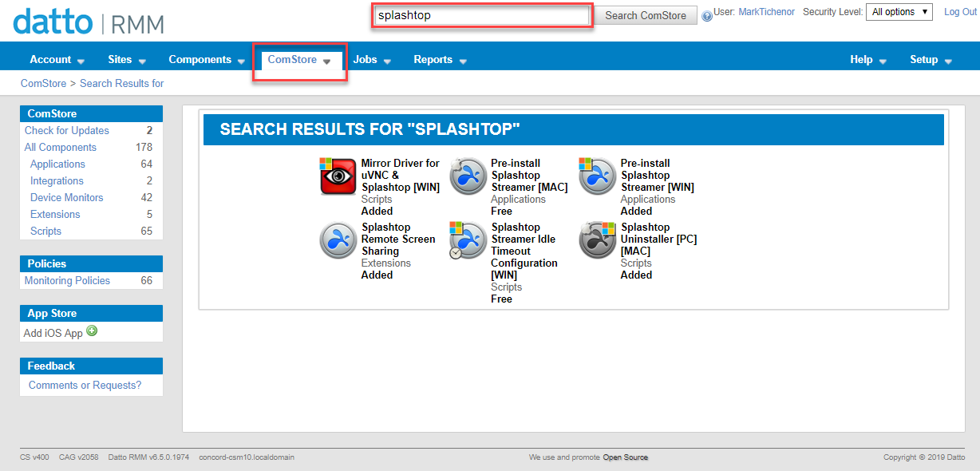This screenshot has height=471, width=980.
Task: Click the Splashtop Uninstaller [PC] [MAC] icon
Action: 597,240
